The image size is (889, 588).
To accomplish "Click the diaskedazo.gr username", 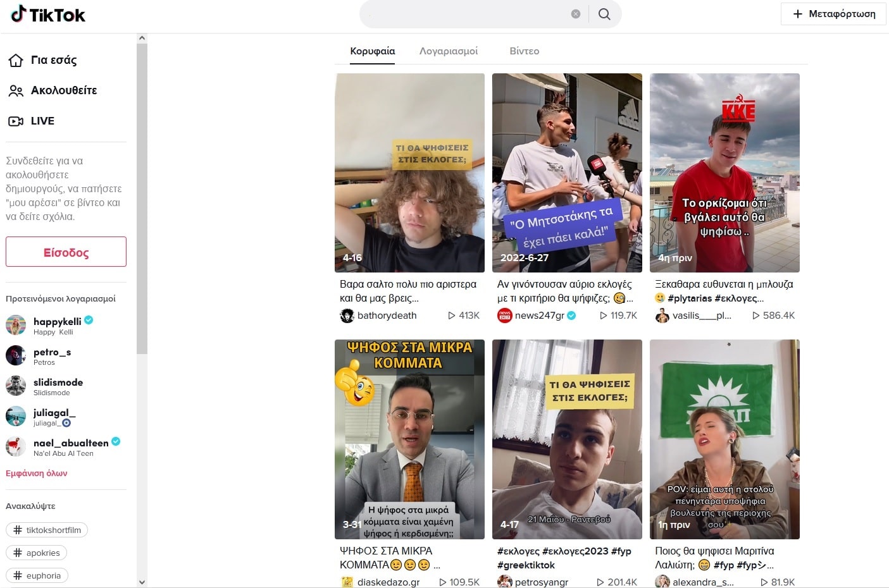I will [389, 582].
